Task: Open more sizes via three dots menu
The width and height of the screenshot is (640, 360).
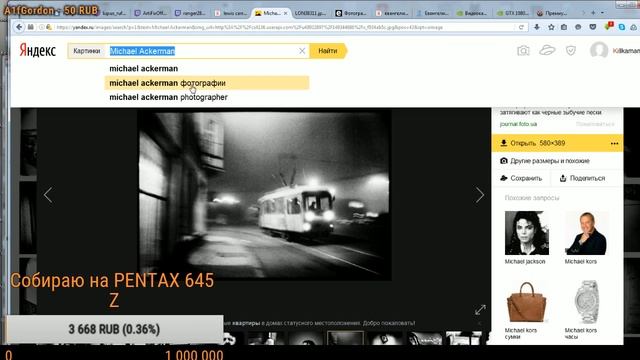Action: coord(614,144)
